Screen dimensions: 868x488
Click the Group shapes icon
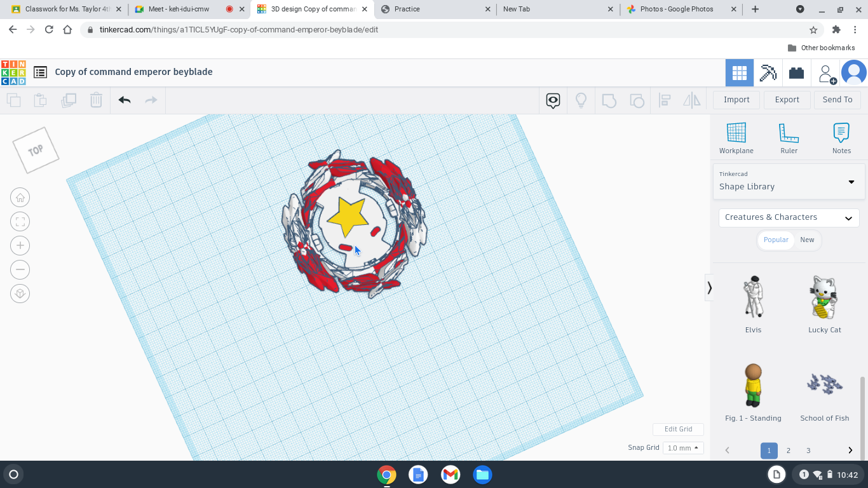[609, 100]
